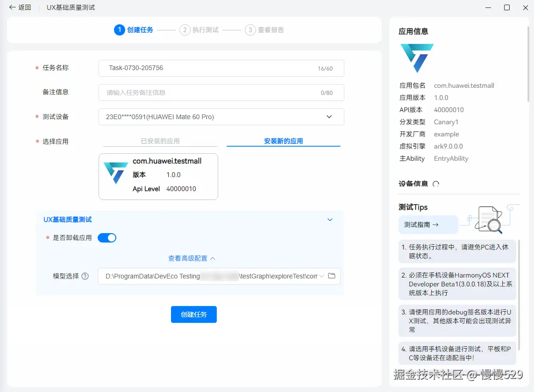Click the app logo in 应用信息 panel

(x=417, y=58)
